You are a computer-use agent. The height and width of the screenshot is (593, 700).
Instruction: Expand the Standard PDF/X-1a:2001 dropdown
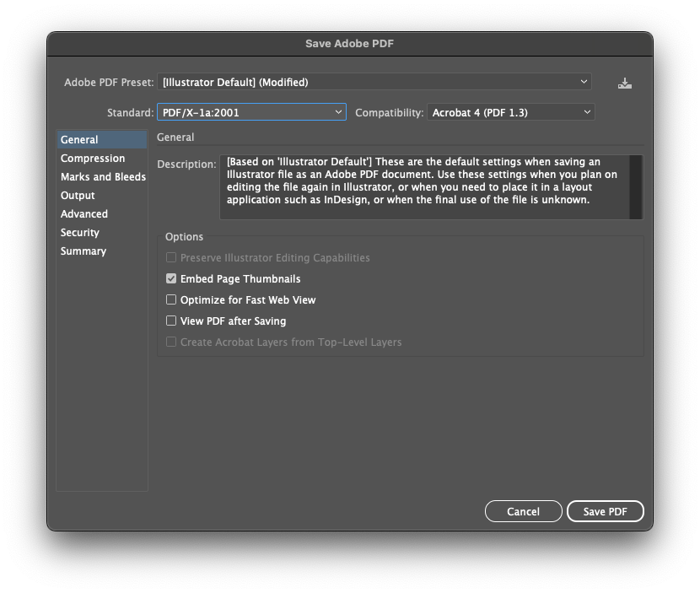point(251,112)
